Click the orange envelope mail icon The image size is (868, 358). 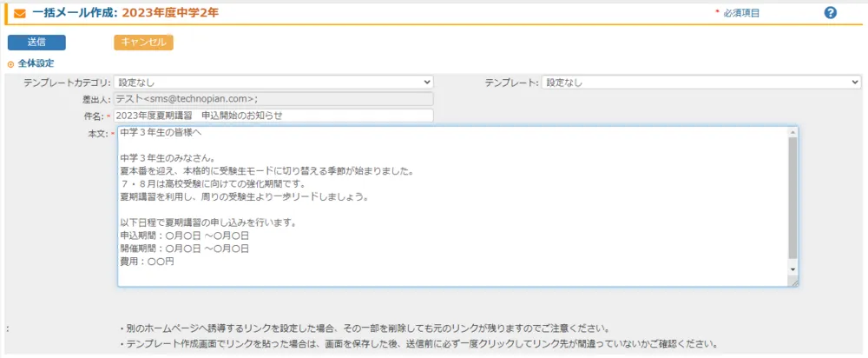click(x=19, y=13)
